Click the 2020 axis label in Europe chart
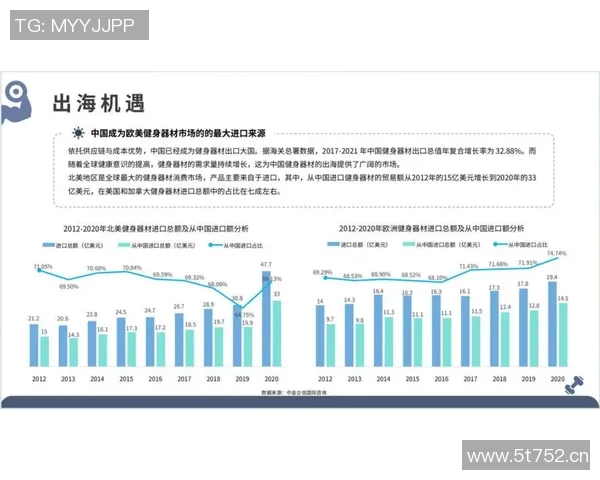Screen dimensions: 600x480 (x=558, y=379)
